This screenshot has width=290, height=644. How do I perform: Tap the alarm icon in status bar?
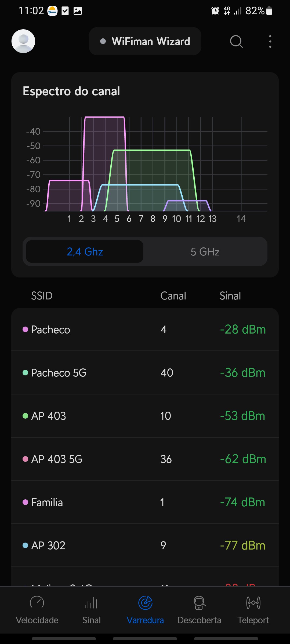click(215, 11)
